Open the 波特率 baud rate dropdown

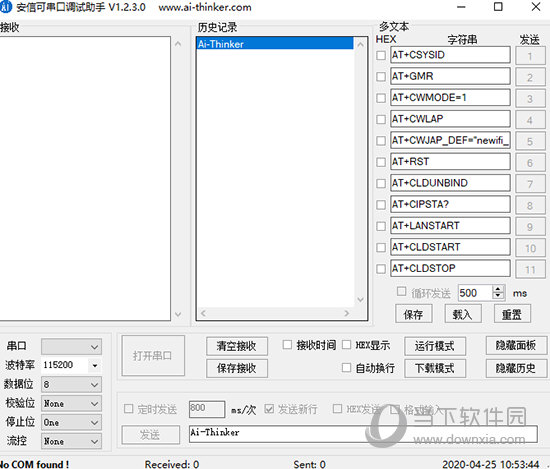(95, 366)
